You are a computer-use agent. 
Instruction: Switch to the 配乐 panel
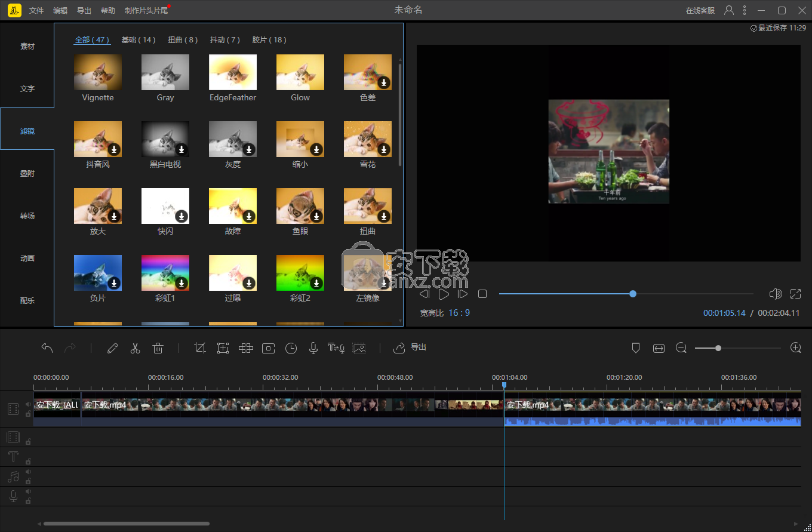pyautogui.click(x=27, y=300)
